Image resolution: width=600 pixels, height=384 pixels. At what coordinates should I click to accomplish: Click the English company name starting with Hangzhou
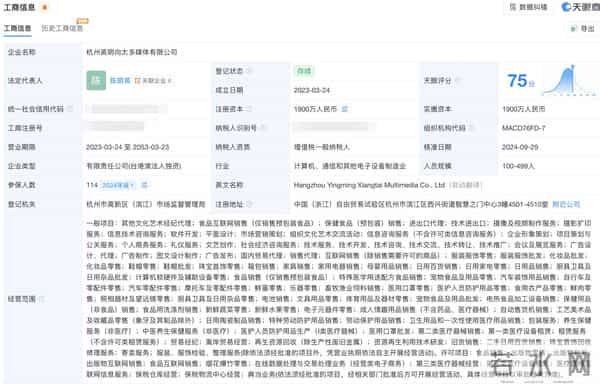pos(369,185)
